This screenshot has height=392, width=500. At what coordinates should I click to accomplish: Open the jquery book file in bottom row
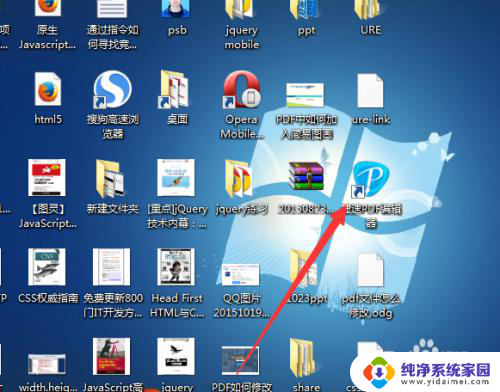(176, 356)
